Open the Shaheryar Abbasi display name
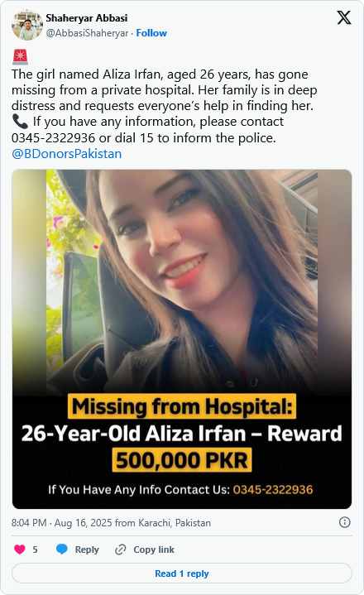Image resolution: width=364 pixels, height=595 pixels. coord(87,18)
